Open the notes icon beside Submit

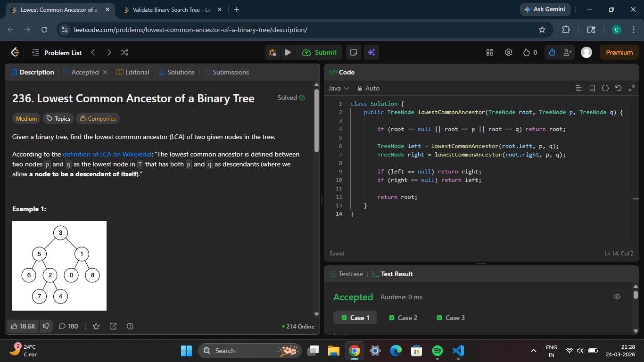[x=353, y=52]
